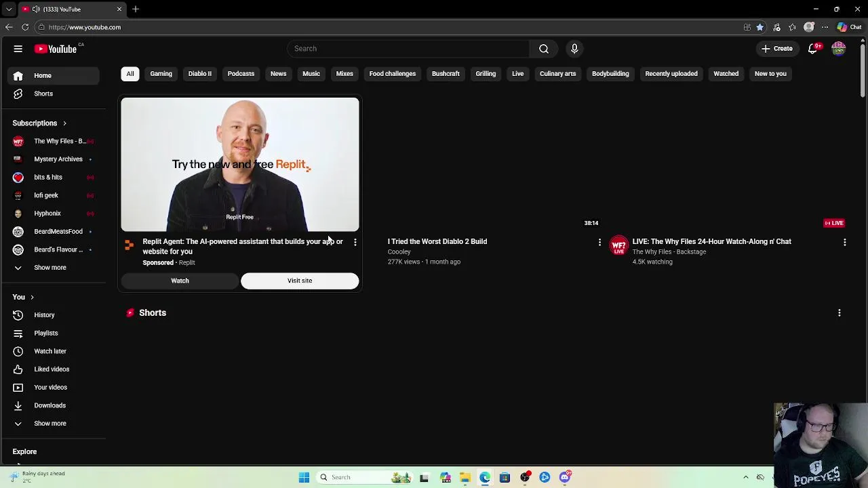Screen dimensions: 868x488
Task: Select the Bodybuilding filter chip
Action: pyautogui.click(x=610, y=74)
